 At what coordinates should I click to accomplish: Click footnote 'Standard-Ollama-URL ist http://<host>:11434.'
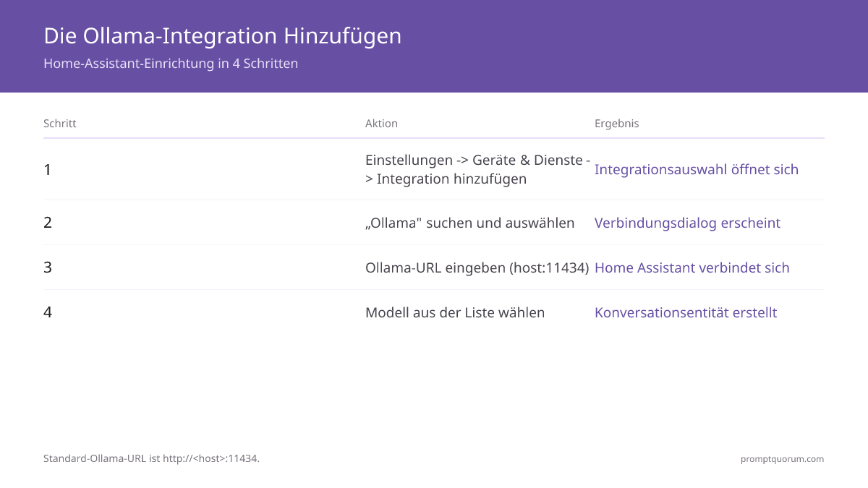(151, 458)
